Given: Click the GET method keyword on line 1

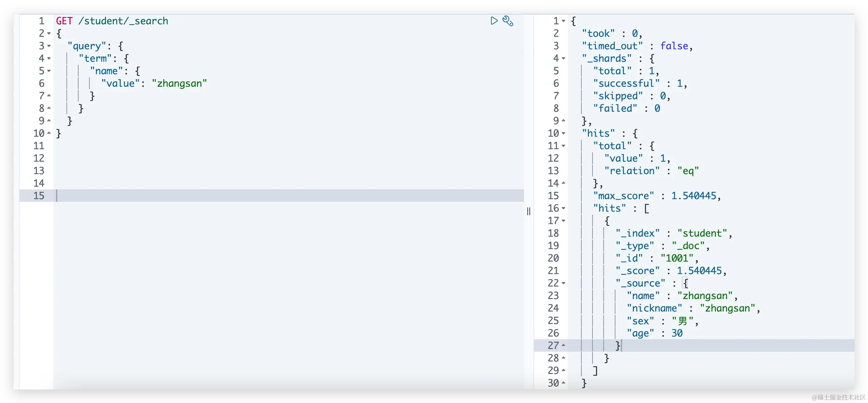Looking at the screenshot, I should click(x=64, y=21).
